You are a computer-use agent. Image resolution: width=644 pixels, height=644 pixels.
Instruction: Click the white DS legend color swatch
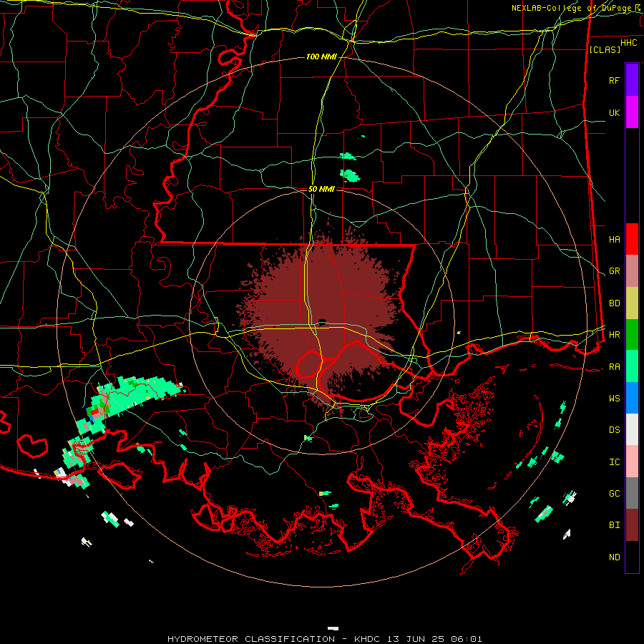[x=632, y=429]
